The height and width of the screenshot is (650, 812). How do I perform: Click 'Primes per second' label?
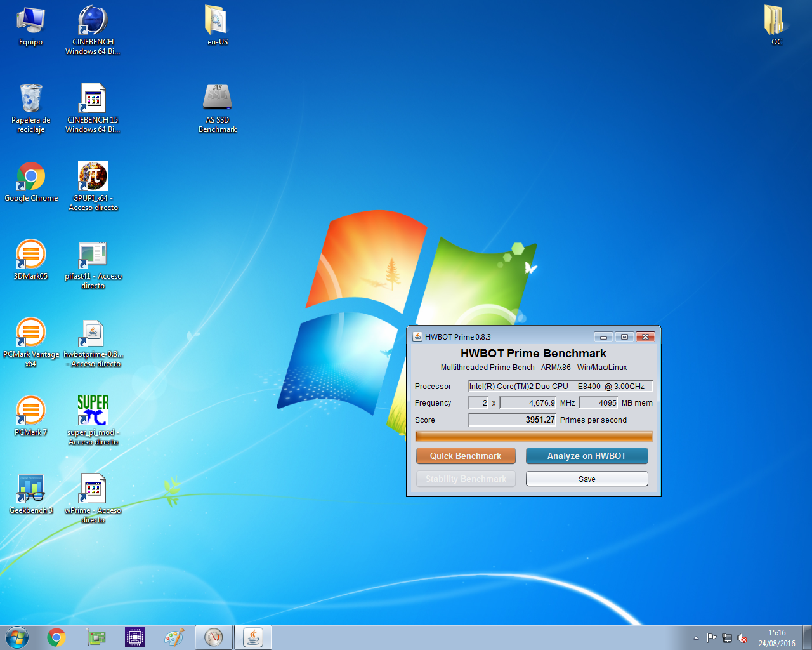[x=593, y=420]
